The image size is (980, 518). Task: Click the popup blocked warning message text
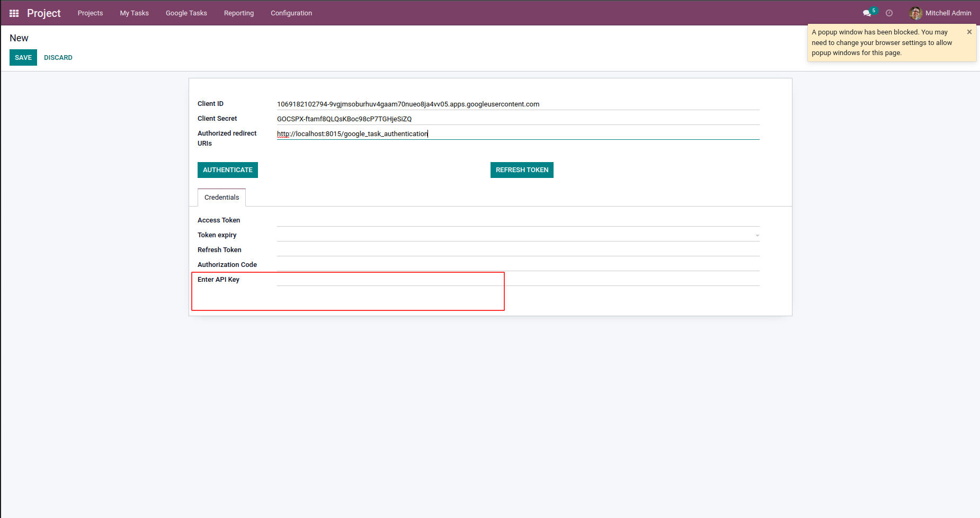[882, 42]
